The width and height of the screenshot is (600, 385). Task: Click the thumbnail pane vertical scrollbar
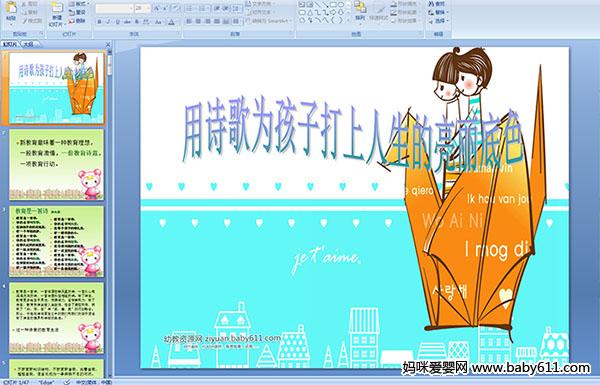110,214
